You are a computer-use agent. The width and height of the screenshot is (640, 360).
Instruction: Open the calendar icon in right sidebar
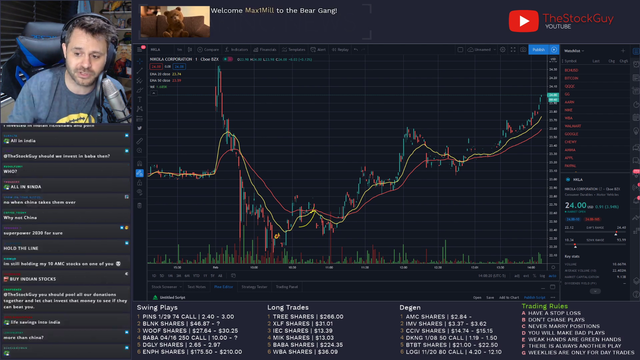(636, 118)
